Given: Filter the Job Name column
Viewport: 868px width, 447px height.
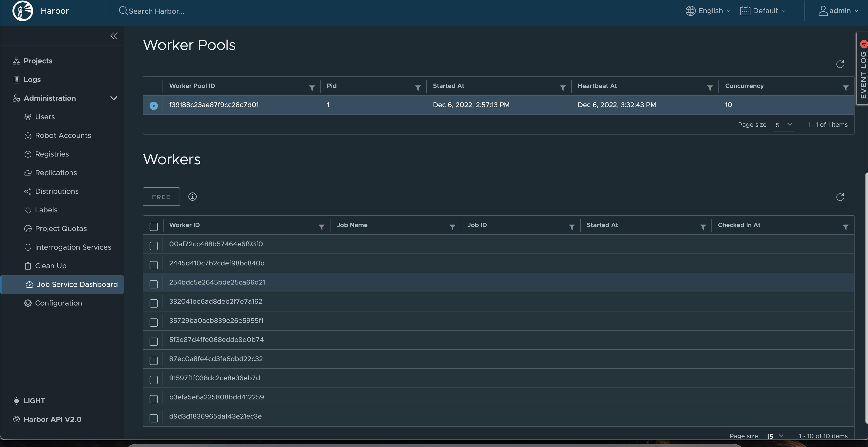Looking at the screenshot, I should [452, 227].
